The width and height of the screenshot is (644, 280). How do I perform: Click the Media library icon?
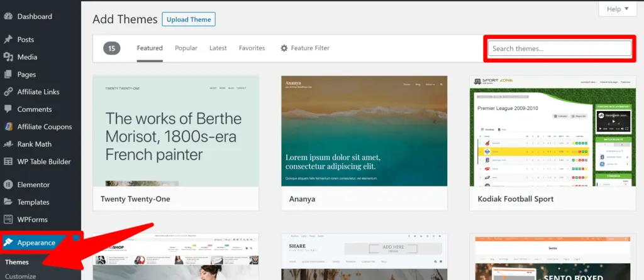point(8,57)
